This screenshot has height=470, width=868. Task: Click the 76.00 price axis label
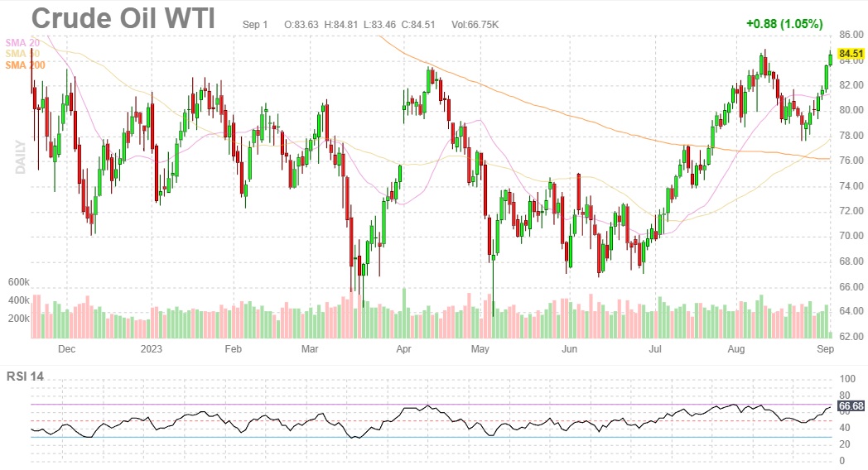(851, 161)
